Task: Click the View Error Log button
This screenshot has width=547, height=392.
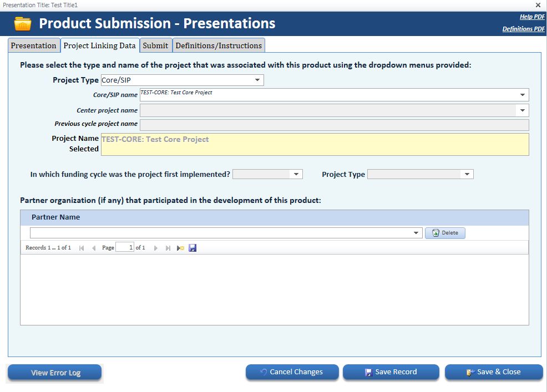Action: click(55, 373)
